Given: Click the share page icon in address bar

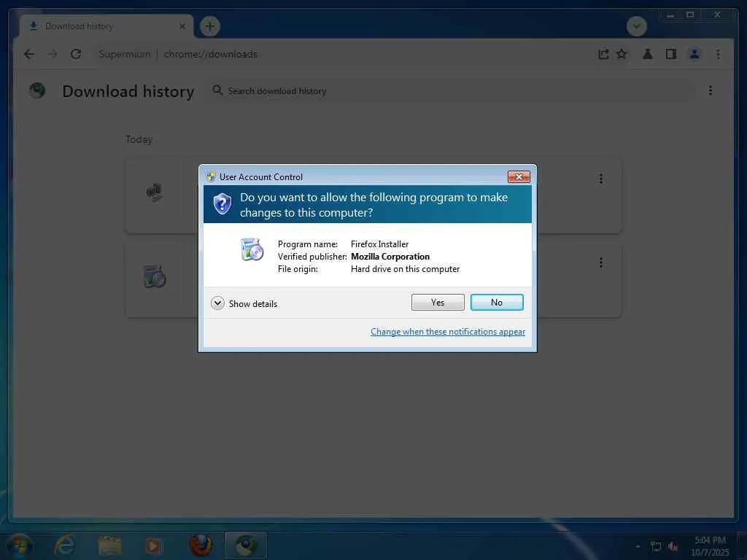Looking at the screenshot, I should click(x=603, y=54).
